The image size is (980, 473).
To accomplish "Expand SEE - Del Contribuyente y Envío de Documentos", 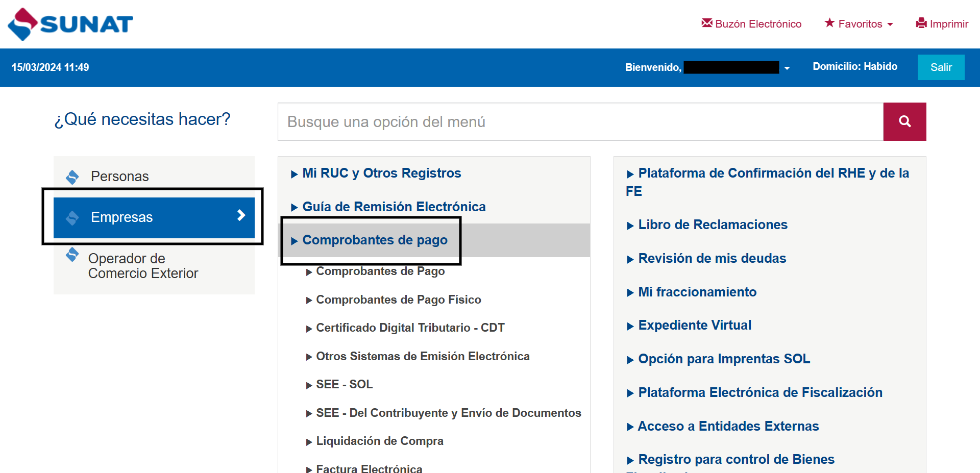I will 444,413.
